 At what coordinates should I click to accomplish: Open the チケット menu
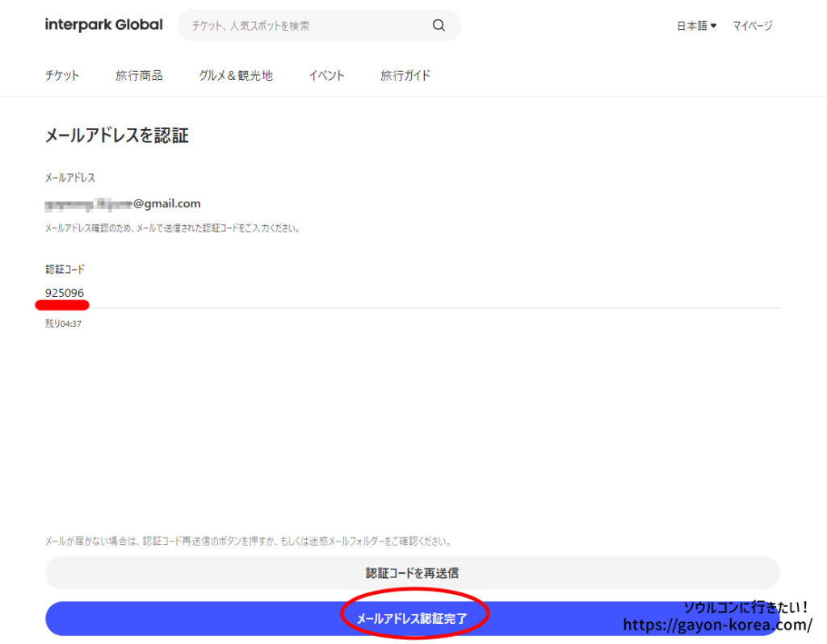tap(62, 75)
